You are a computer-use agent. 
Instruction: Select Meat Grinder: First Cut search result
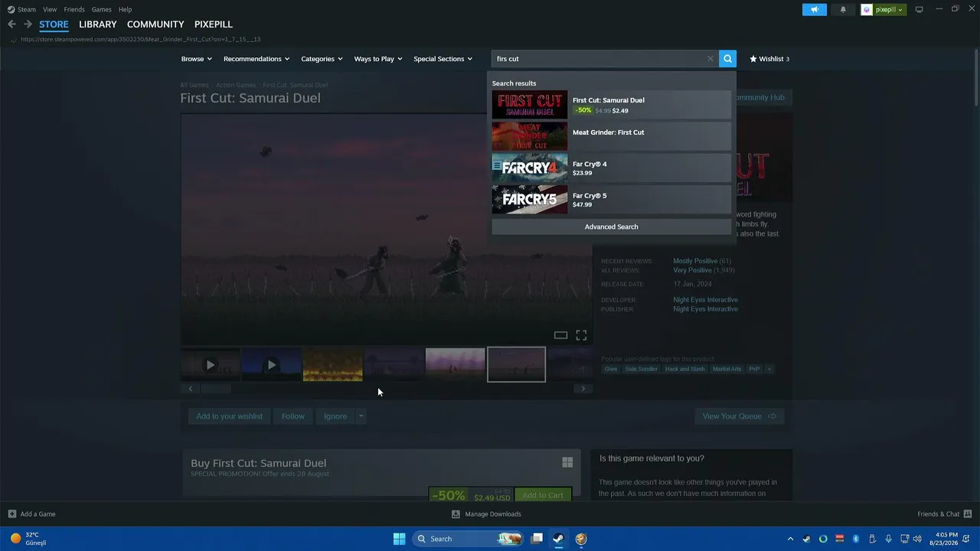pyautogui.click(x=611, y=136)
